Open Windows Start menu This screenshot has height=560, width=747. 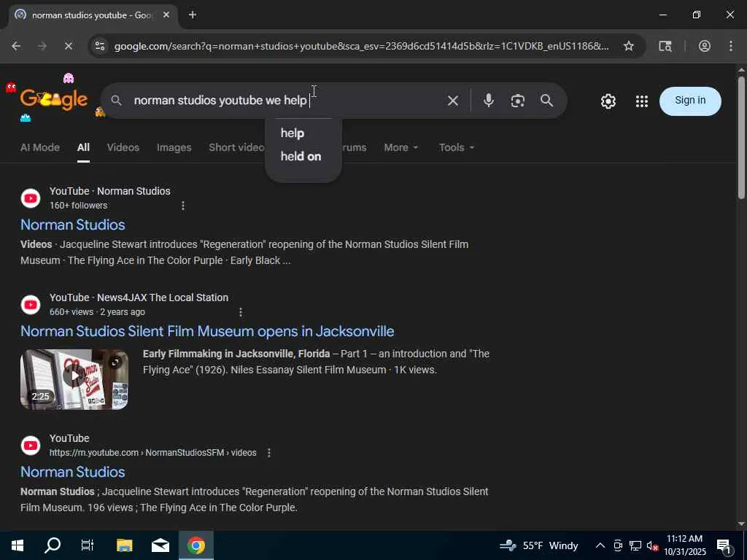pos(18,545)
